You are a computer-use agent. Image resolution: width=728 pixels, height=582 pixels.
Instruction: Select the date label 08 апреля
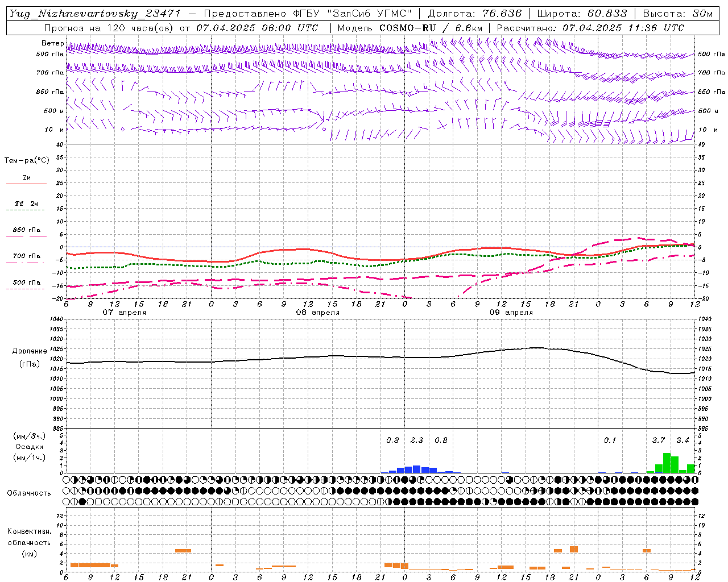318,313
